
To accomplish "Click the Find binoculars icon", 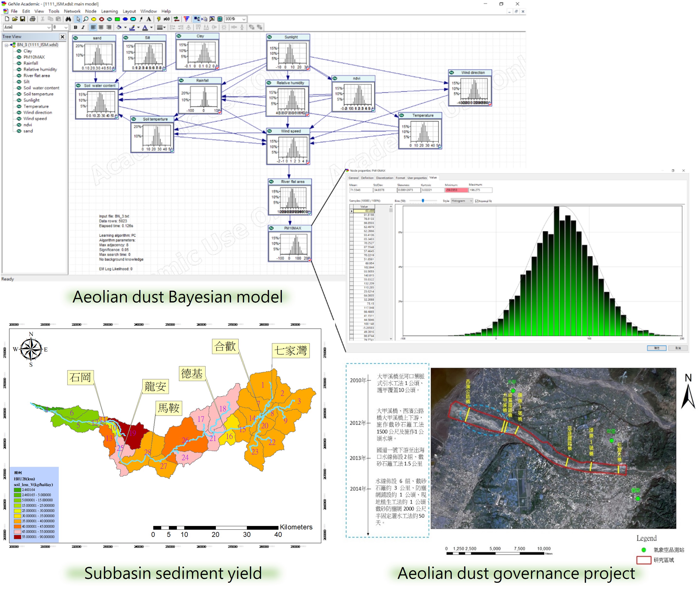I will click(x=68, y=19).
